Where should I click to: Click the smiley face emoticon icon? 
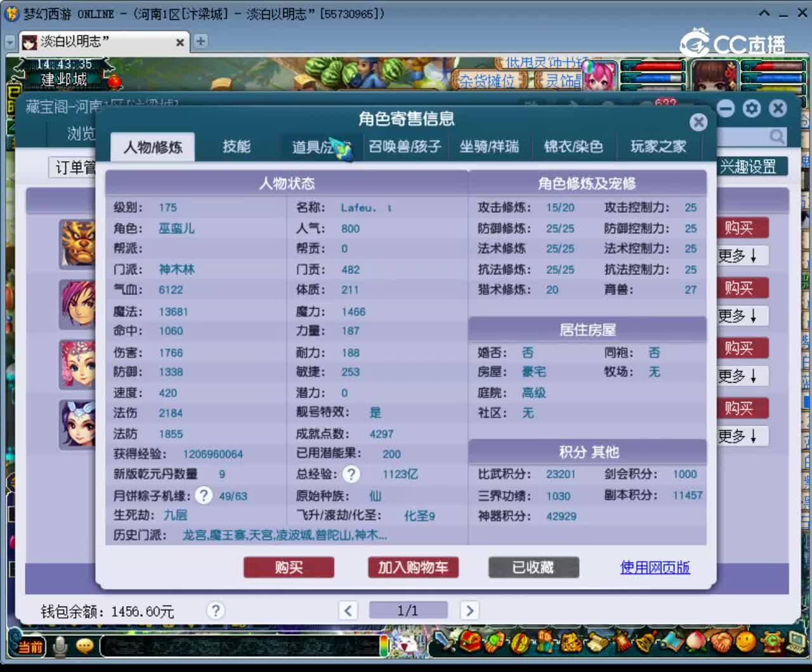[x=746, y=641]
